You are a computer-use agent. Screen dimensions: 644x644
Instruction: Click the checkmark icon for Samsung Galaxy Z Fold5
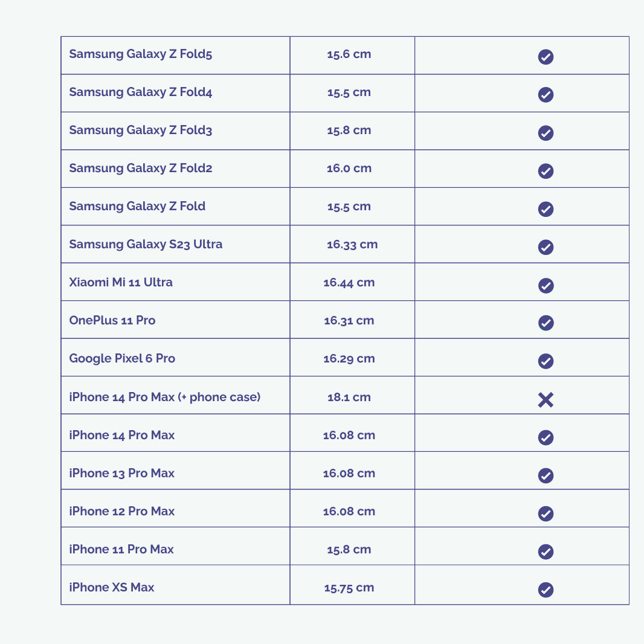[x=546, y=57]
